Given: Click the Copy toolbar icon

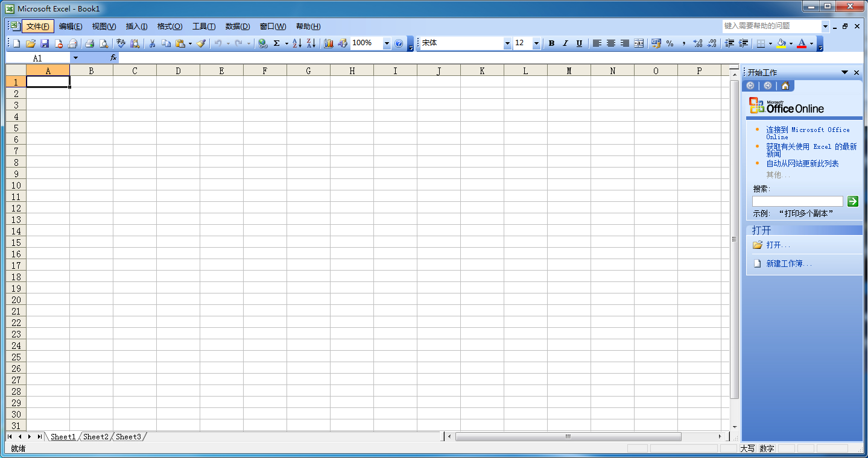Looking at the screenshot, I should 166,43.
